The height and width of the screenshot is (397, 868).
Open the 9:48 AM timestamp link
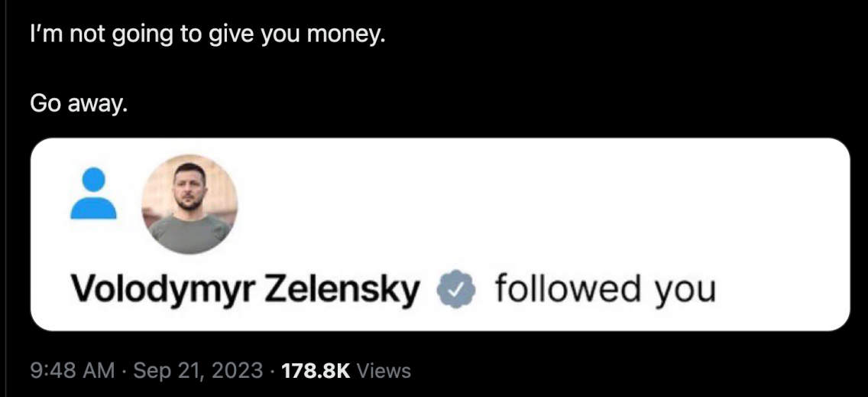click(x=73, y=372)
